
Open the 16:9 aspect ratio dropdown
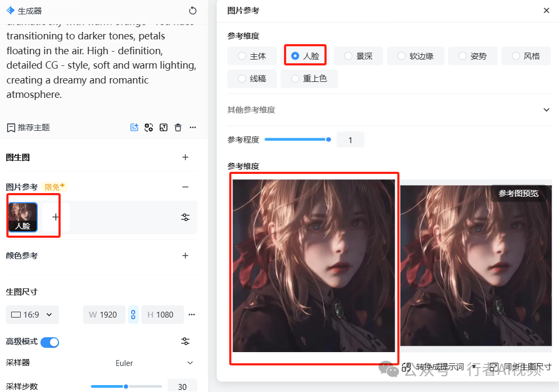coord(32,315)
